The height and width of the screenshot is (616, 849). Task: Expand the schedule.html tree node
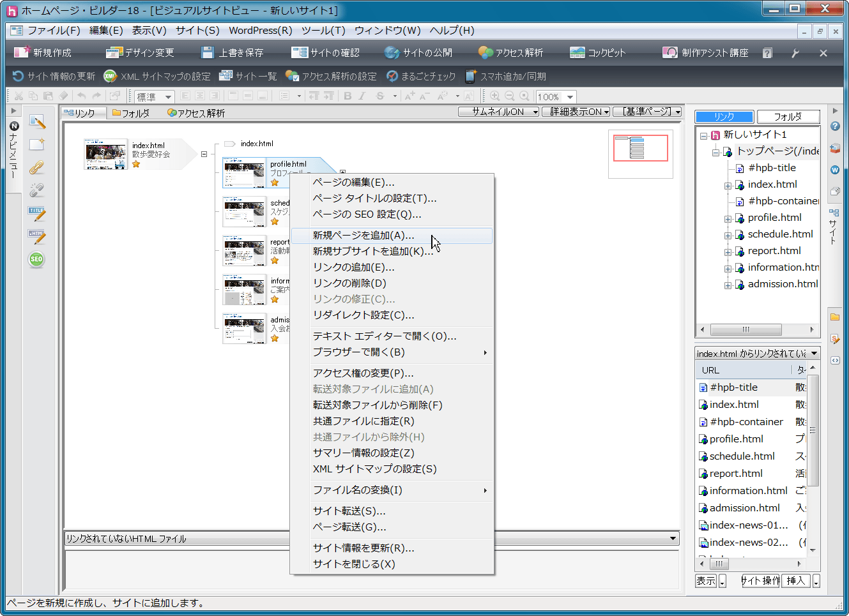(x=728, y=236)
